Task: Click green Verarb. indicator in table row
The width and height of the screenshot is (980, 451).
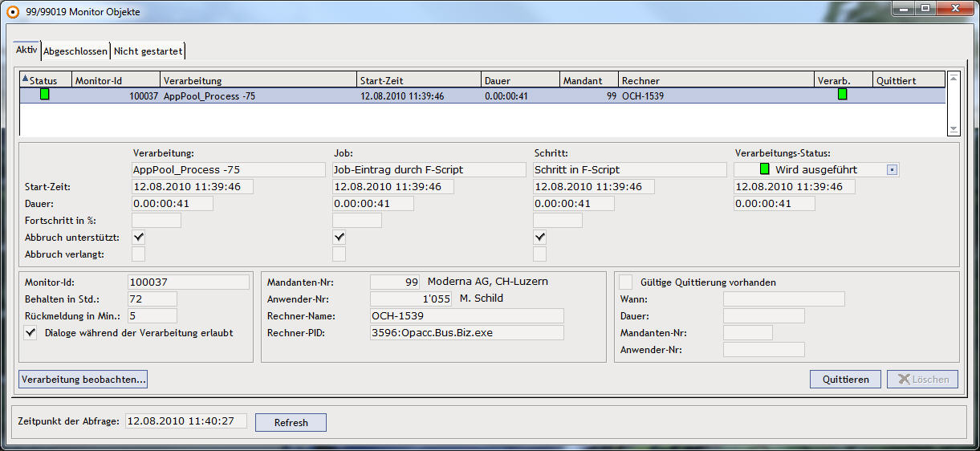Action: [x=843, y=95]
